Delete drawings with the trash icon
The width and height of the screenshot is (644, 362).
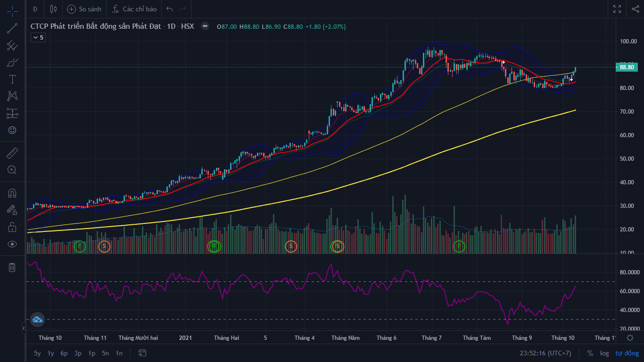12,268
